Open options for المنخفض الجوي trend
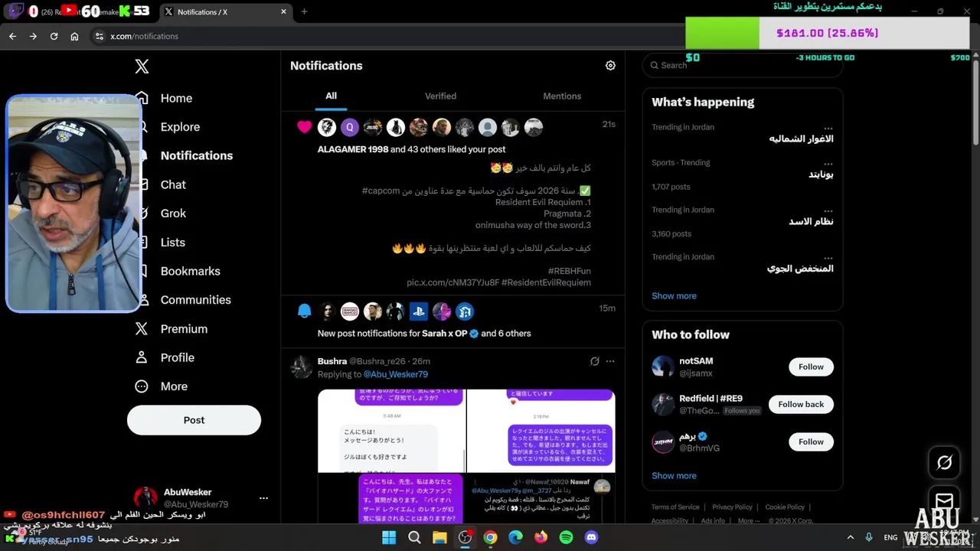 [x=828, y=258]
